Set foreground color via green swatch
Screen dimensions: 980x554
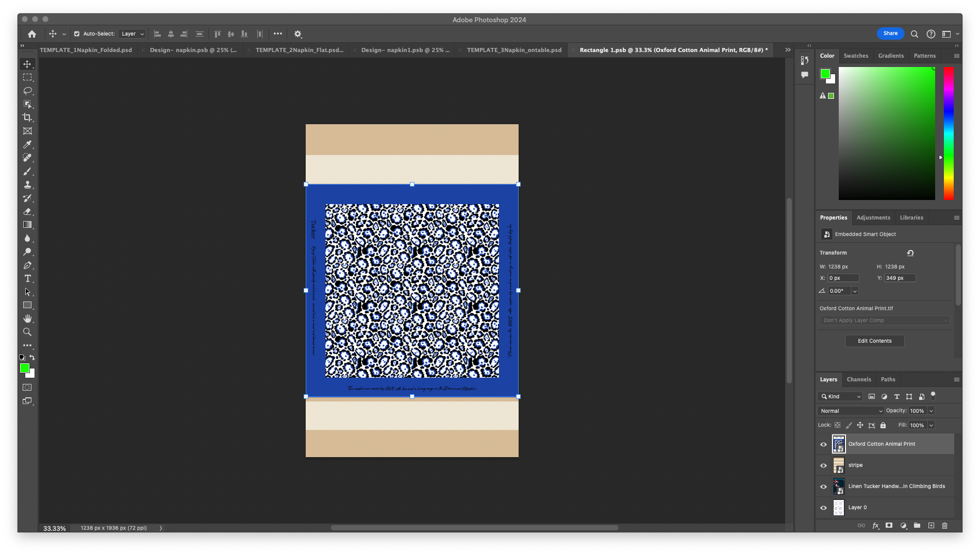tap(24, 368)
